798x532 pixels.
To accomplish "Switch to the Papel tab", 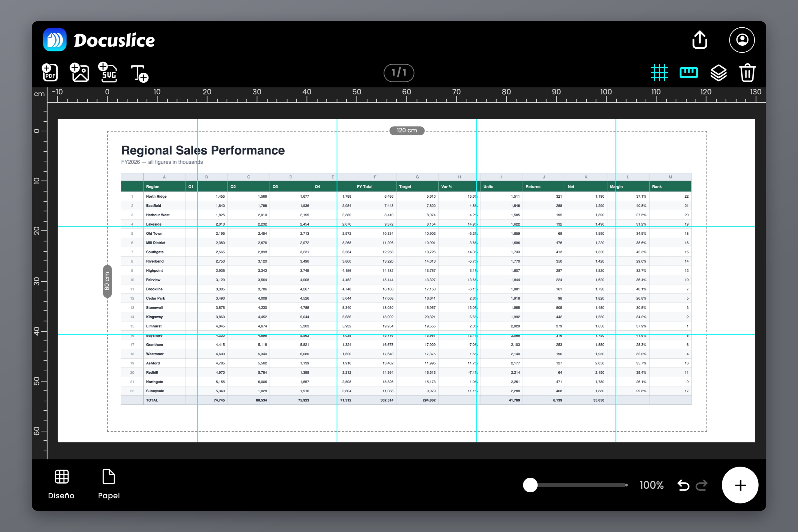I will 109,484.
